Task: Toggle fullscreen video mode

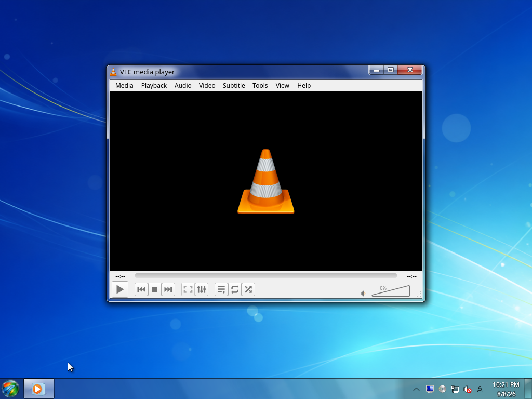Action: [188, 289]
